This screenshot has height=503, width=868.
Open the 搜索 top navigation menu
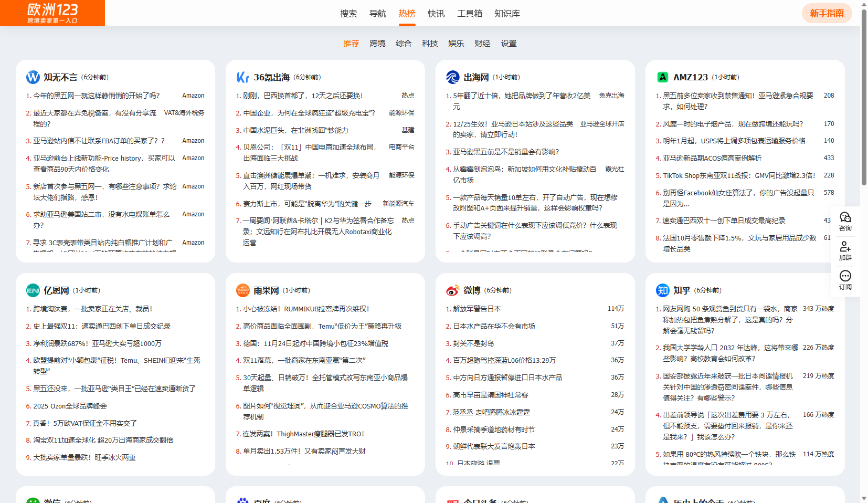348,14
